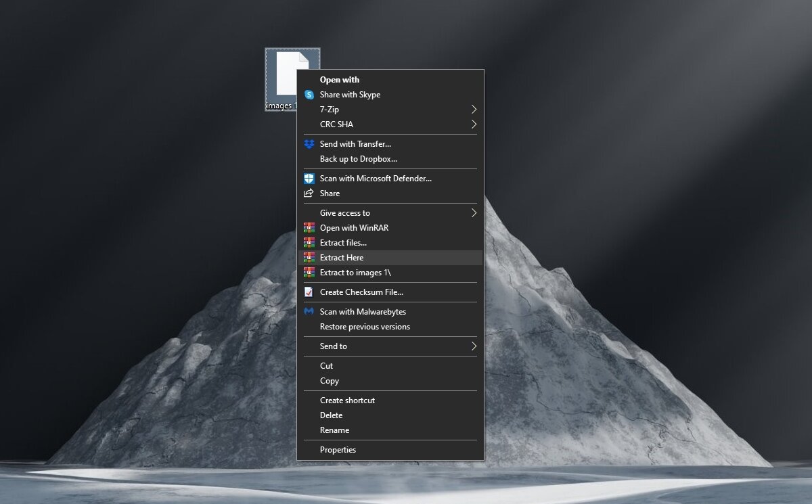
Task: Click the Malwarebytes icon in the menu
Action: point(309,311)
